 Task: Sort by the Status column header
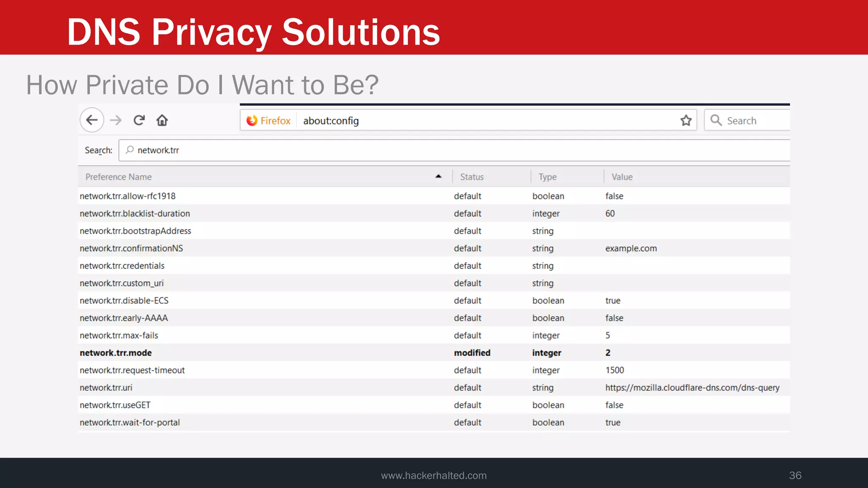(x=491, y=177)
